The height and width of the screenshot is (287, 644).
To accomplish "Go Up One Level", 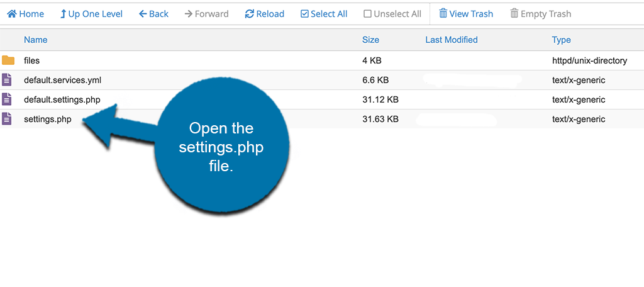I will click(91, 14).
